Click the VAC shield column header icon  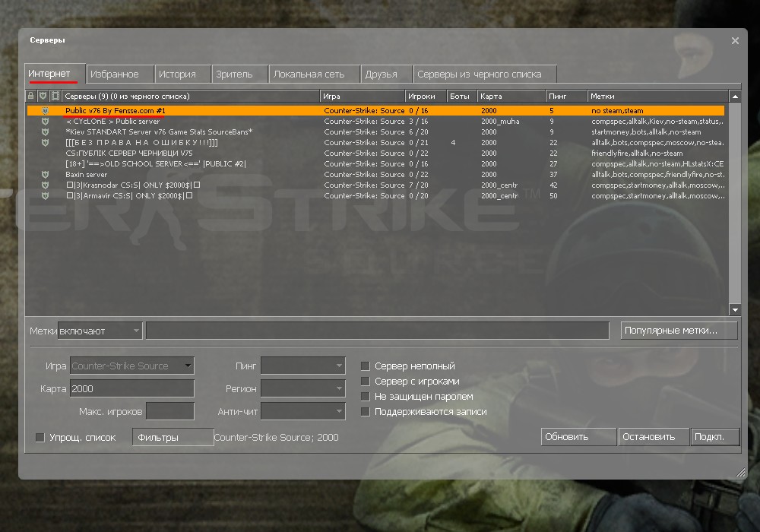tap(43, 96)
